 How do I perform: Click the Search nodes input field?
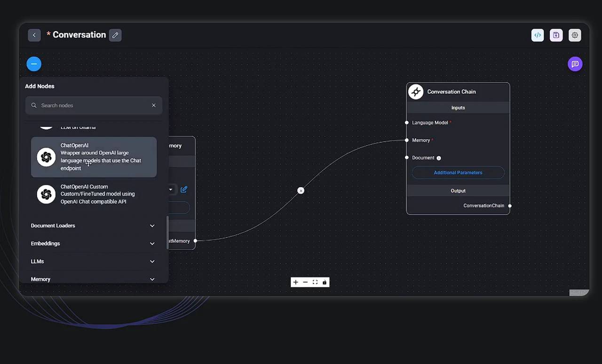pyautogui.click(x=94, y=105)
